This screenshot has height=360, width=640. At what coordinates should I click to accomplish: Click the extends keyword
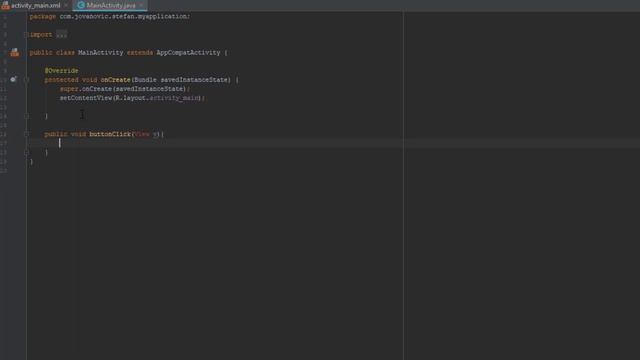click(x=140, y=53)
